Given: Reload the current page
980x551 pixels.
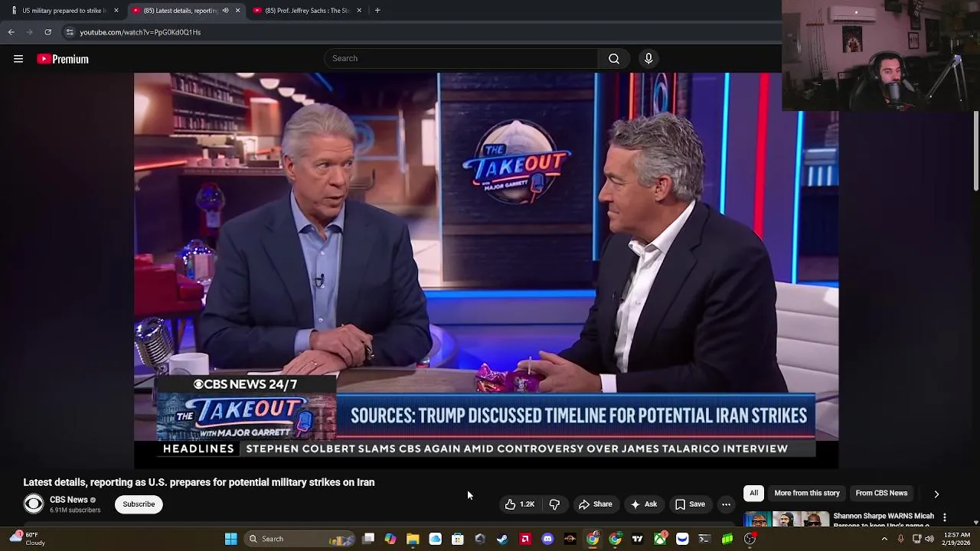Looking at the screenshot, I should (x=47, y=32).
